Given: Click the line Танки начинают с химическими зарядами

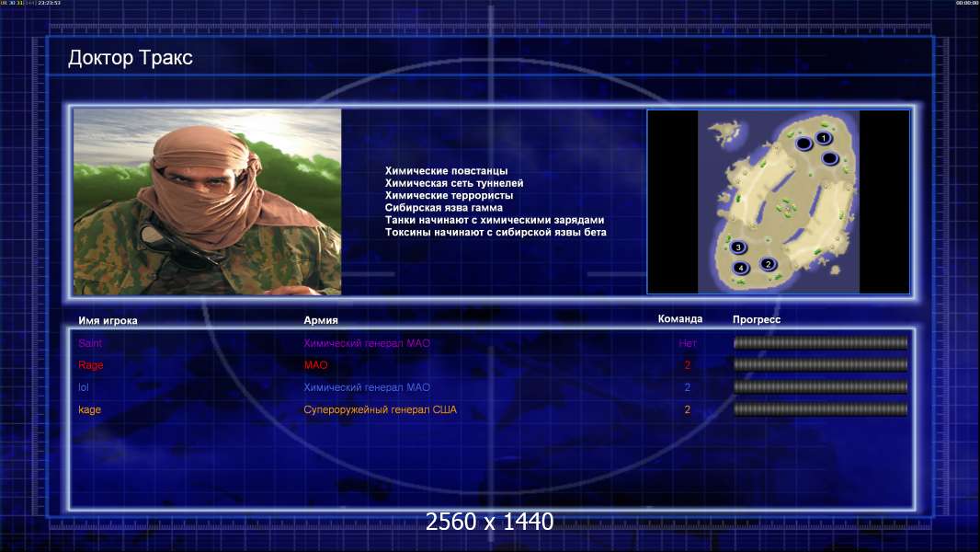Looking at the screenshot, I should click(495, 220).
